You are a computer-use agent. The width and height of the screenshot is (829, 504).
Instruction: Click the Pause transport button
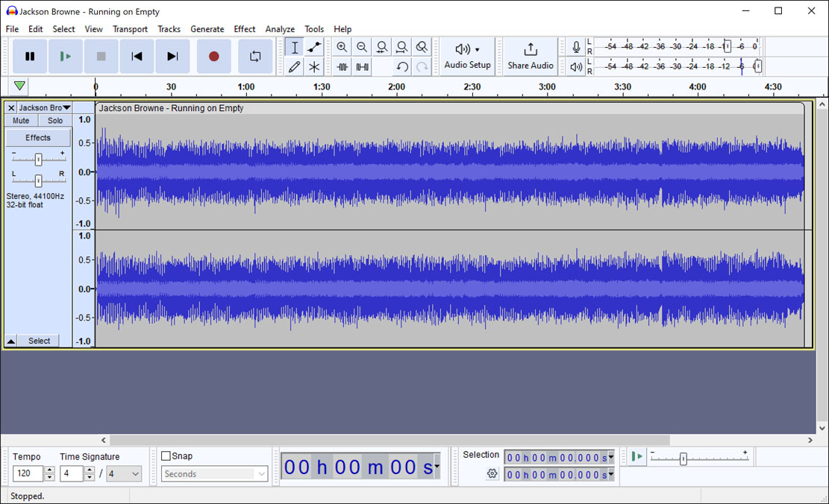click(x=30, y=56)
